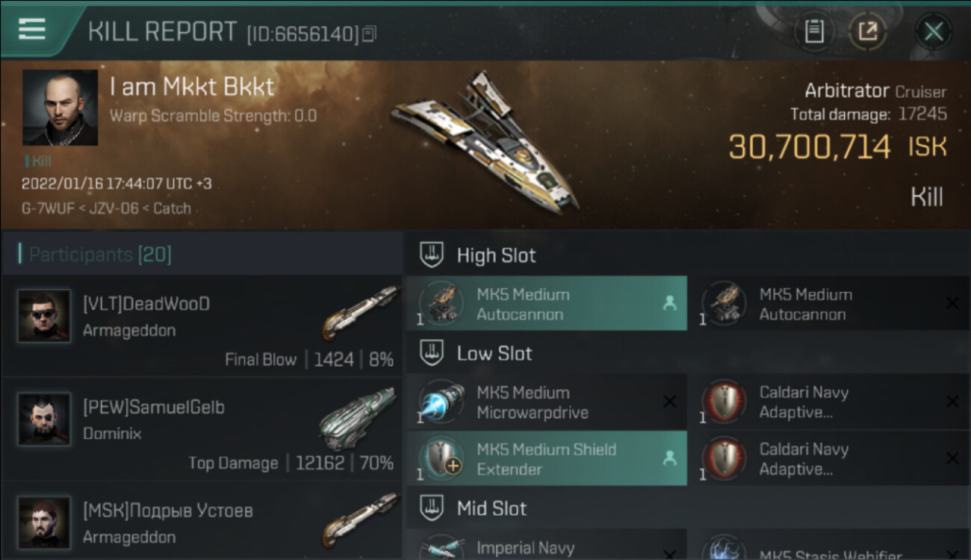971x560 pixels.
Task: Select [VLT]DeadWooD participant entry
Action: 202,326
